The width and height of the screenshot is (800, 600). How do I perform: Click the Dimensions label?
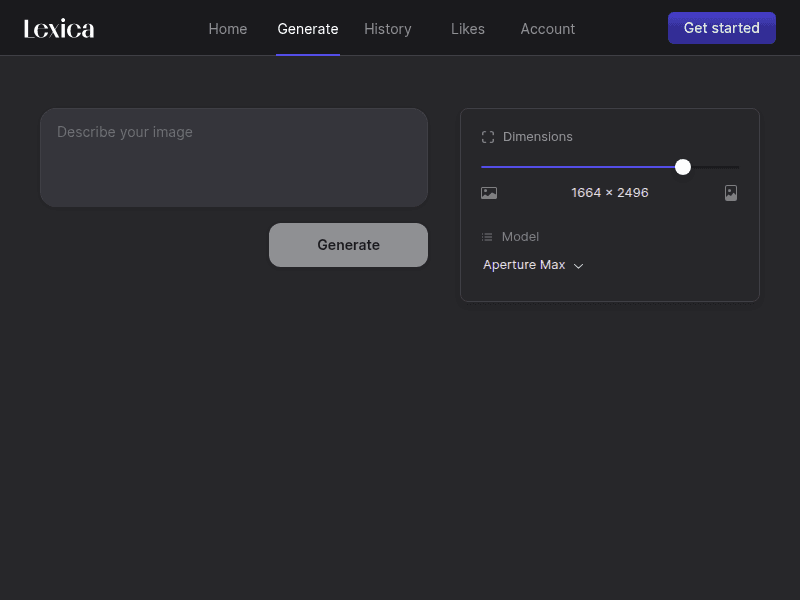537,137
